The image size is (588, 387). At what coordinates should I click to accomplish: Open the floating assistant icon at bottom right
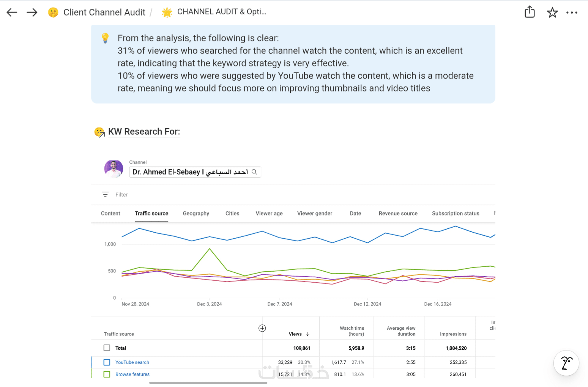click(x=566, y=363)
